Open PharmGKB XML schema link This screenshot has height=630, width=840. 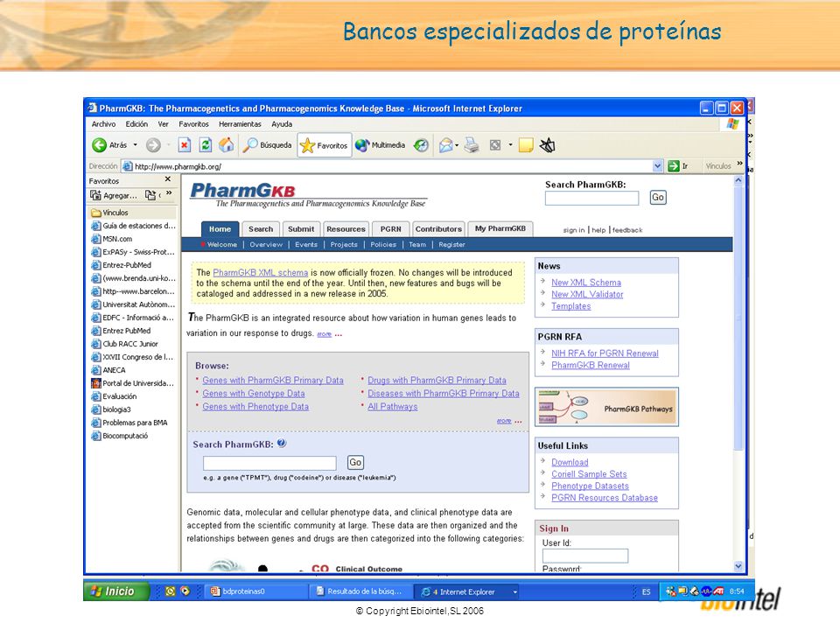(261, 273)
